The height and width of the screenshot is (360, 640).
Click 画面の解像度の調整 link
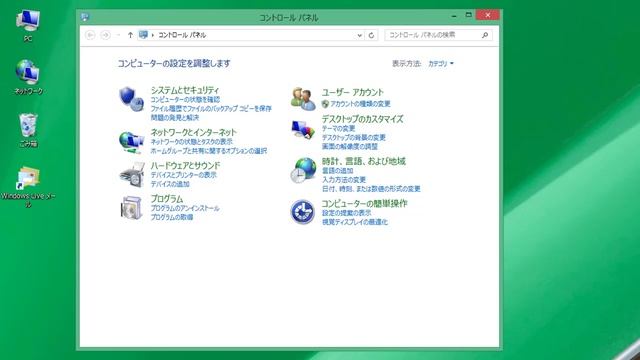[x=350, y=147]
